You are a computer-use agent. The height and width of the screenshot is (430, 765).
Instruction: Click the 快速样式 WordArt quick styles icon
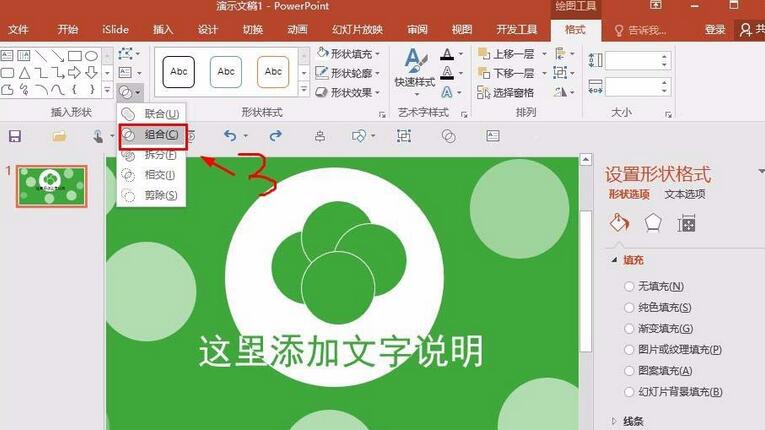413,65
